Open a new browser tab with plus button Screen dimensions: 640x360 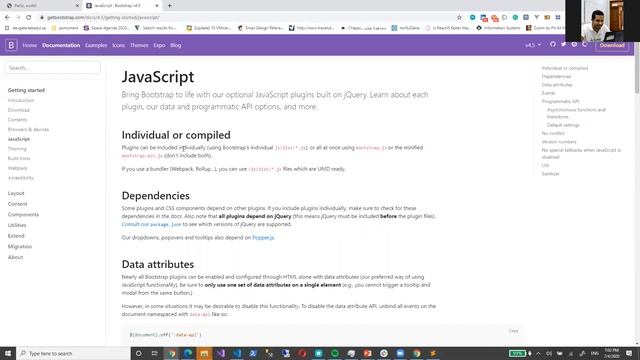[169, 6]
